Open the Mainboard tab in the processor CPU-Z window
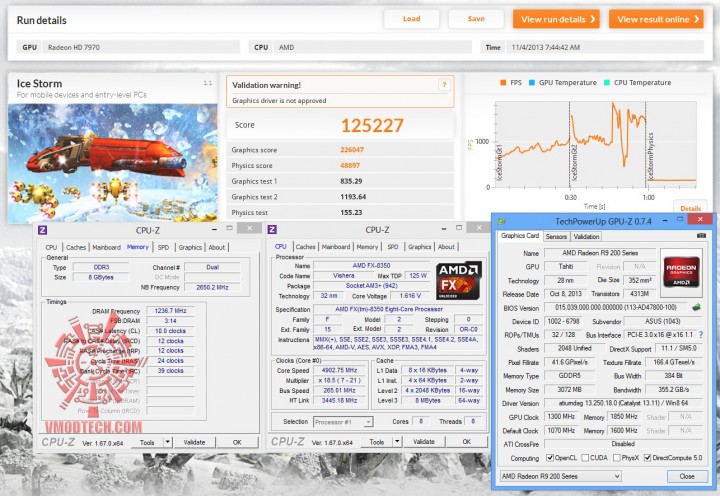720x496 pixels. (x=336, y=247)
